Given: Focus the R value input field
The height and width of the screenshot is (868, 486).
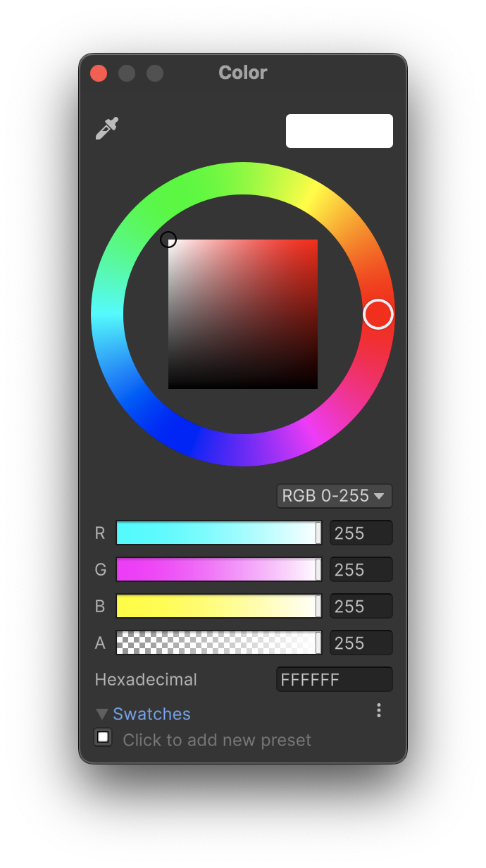Looking at the screenshot, I should point(361,533).
